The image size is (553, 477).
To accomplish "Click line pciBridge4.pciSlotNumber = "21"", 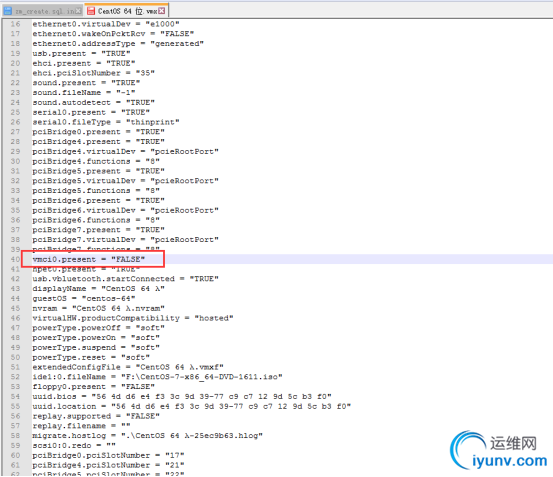I will point(108,465).
